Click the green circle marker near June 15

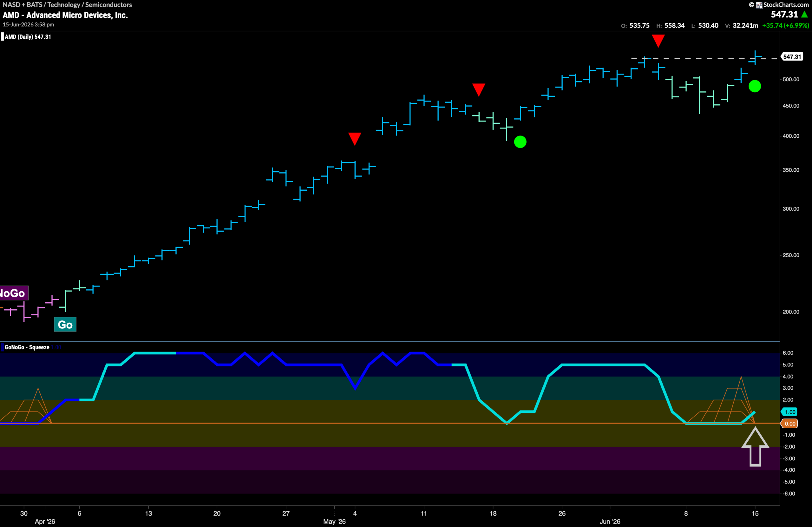(755, 86)
